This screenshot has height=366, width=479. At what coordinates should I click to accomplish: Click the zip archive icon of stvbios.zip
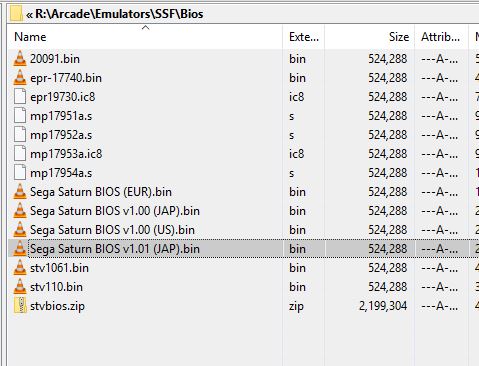20,306
